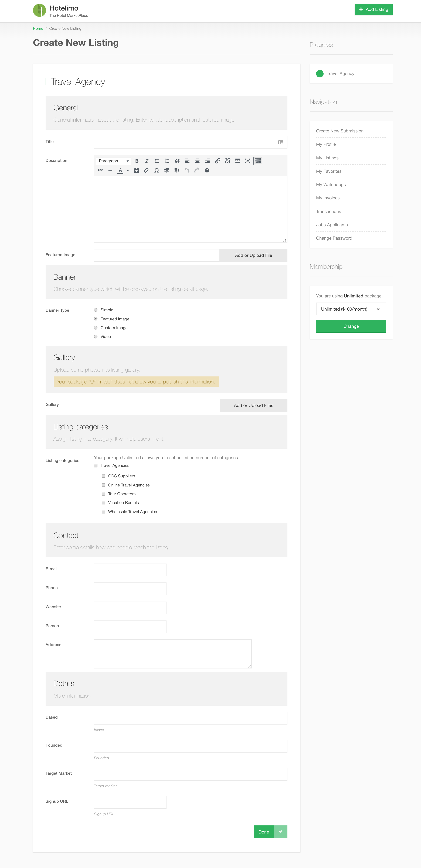
Task: Go to My Listings in navigation
Action: coord(327,158)
